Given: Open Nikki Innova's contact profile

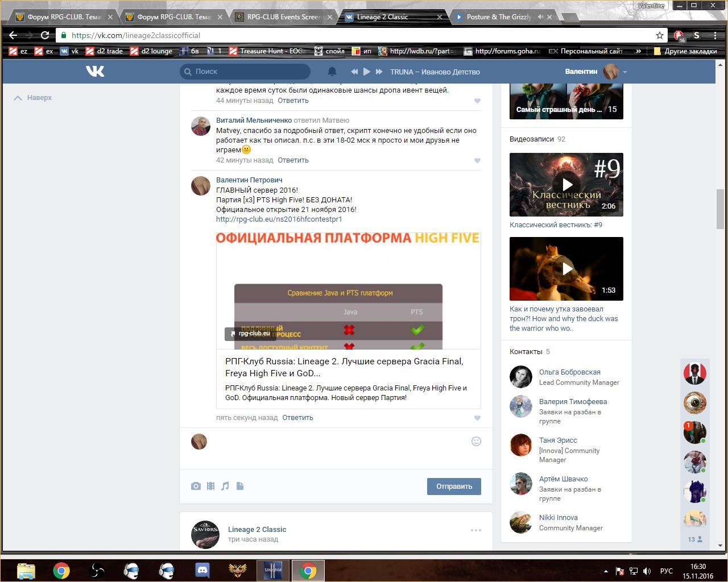Looking at the screenshot, I should coord(559,518).
